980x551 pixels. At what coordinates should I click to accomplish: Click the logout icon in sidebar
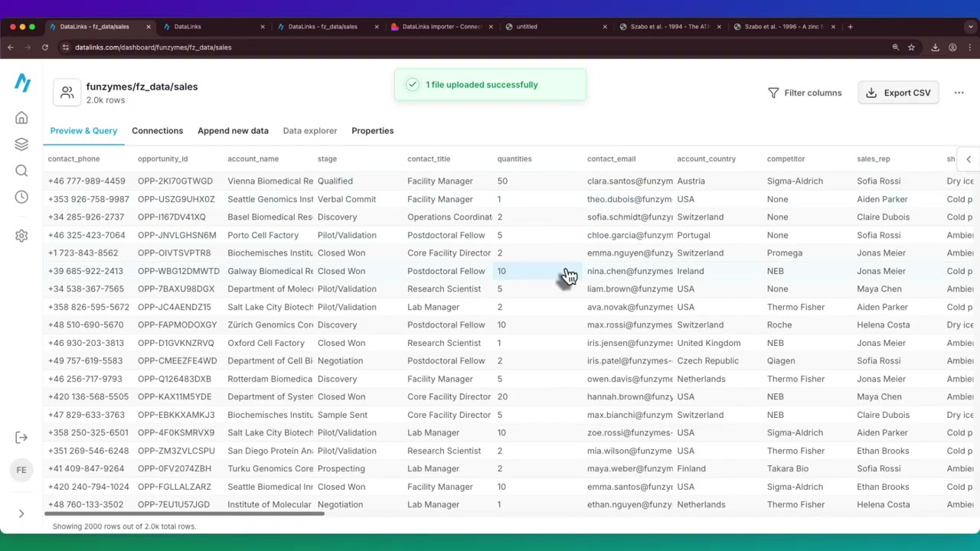[21, 438]
